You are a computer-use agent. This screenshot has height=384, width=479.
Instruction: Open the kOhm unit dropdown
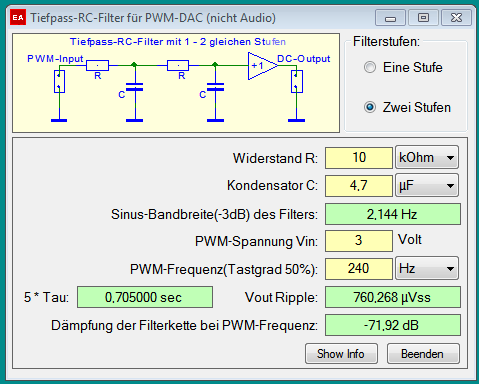pos(427,157)
